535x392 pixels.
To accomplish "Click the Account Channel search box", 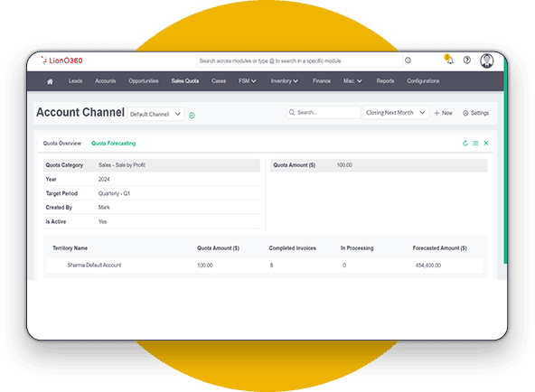I will 324,113.
